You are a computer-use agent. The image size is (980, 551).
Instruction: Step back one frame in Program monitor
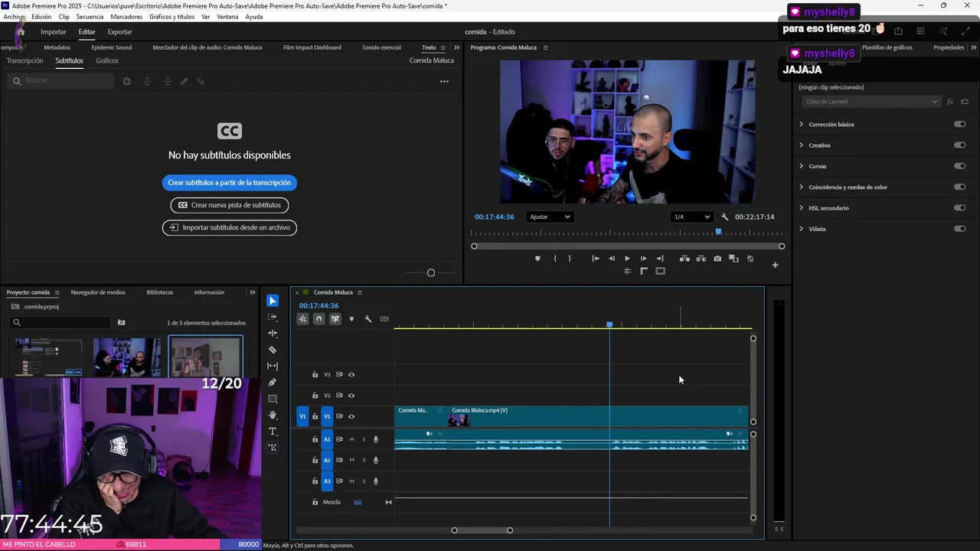coord(611,259)
